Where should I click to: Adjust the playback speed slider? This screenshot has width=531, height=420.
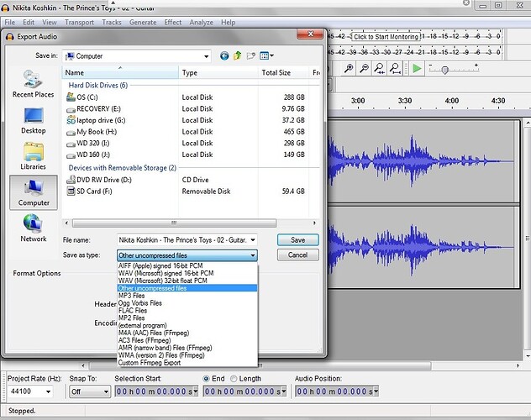tap(445, 70)
